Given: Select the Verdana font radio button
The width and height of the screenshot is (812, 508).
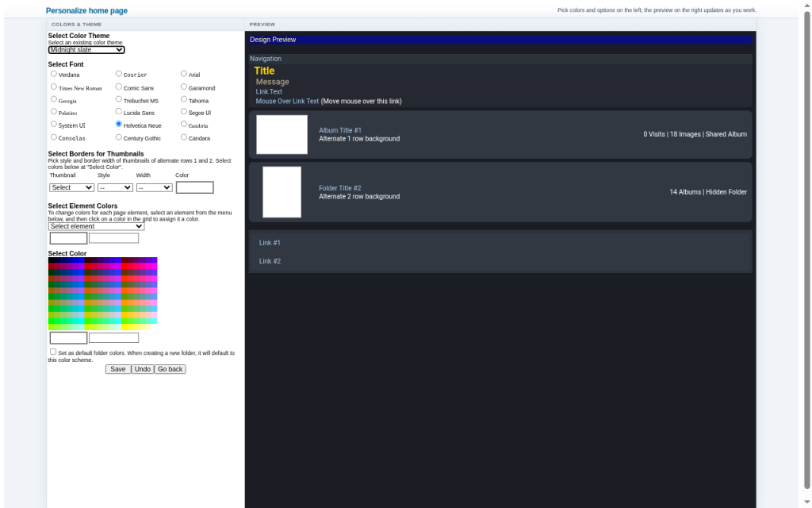Looking at the screenshot, I should [x=54, y=74].
